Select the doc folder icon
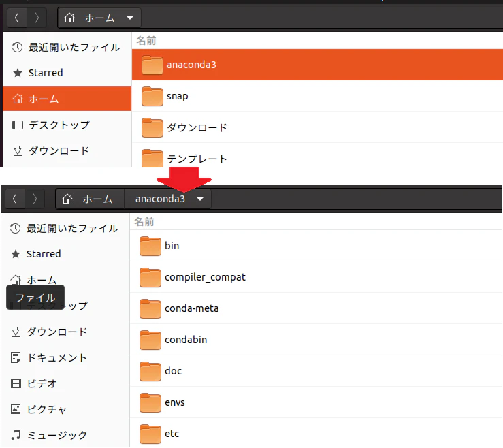 (150, 371)
